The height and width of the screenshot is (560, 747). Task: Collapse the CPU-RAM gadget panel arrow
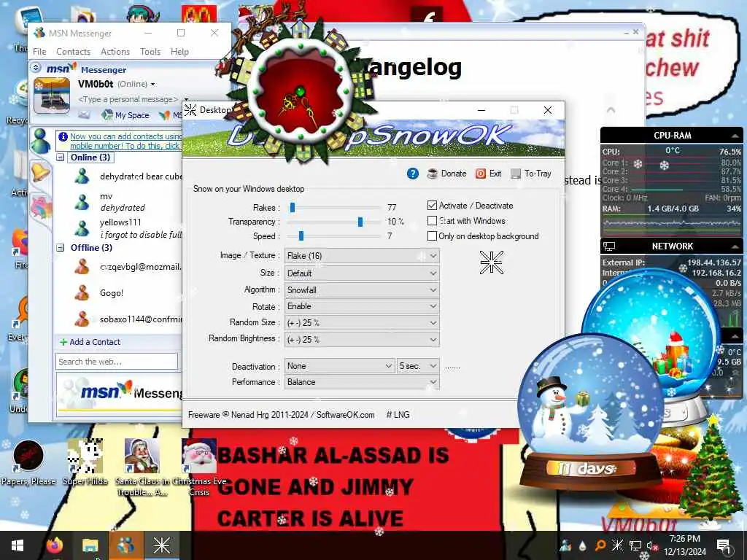pos(735,136)
